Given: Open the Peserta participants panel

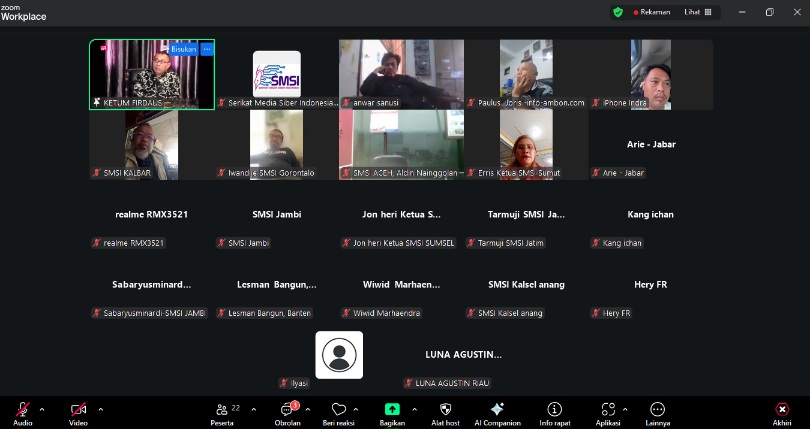Looking at the screenshot, I should point(222,410).
